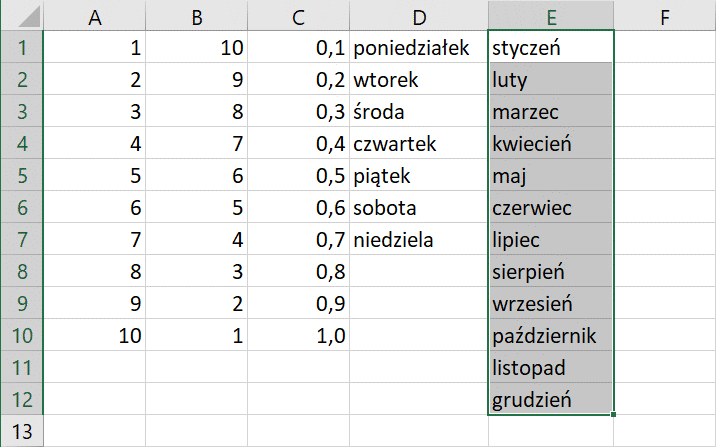Select column C header

tap(299, 16)
